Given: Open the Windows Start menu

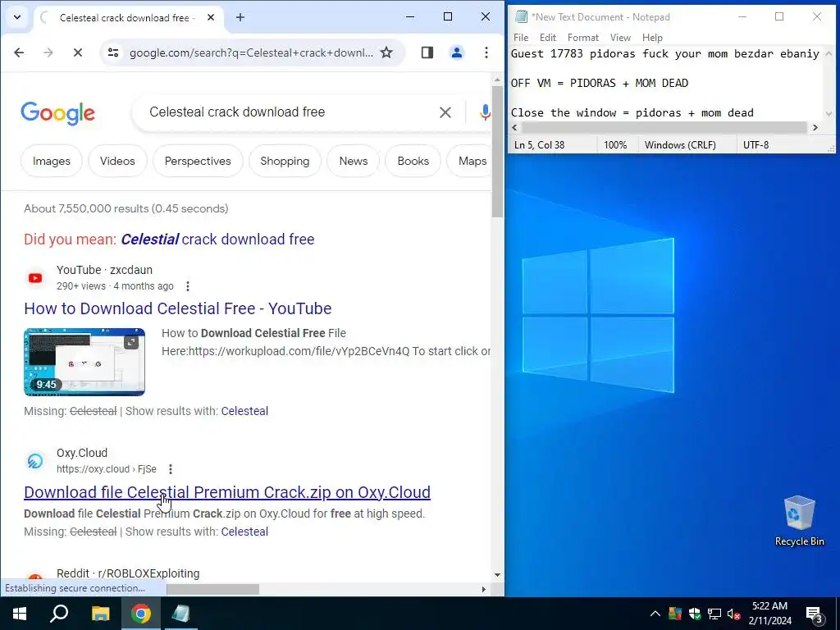Looking at the screenshot, I should pyautogui.click(x=20, y=614).
